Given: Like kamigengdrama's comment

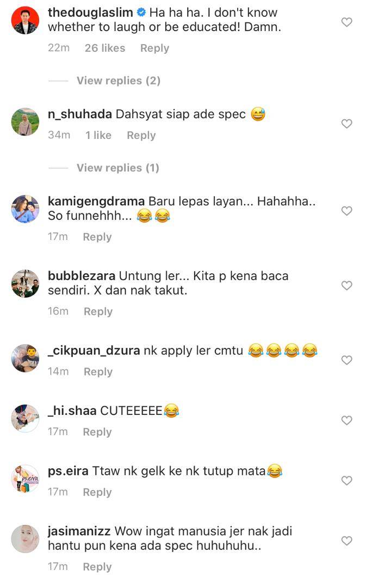Looking at the screenshot, I should (x=346, y=211).
